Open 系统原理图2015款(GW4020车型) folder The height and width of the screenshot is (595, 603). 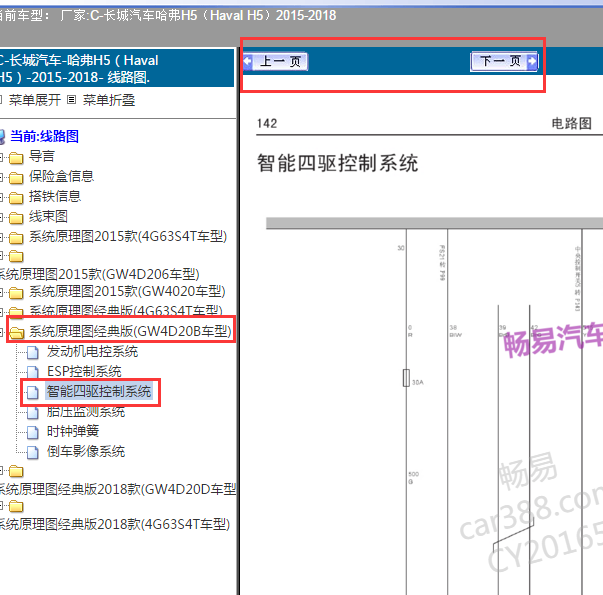(x=127, y=292)
